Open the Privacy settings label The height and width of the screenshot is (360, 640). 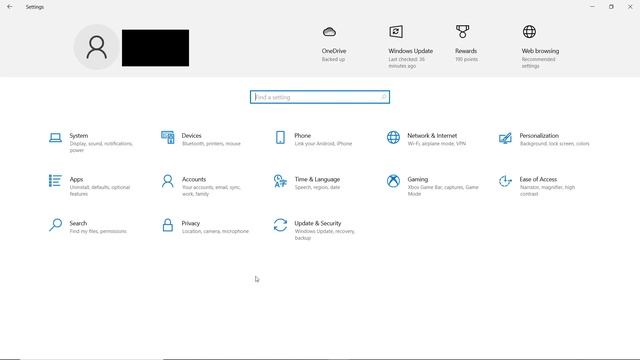[x=191, y=223]
